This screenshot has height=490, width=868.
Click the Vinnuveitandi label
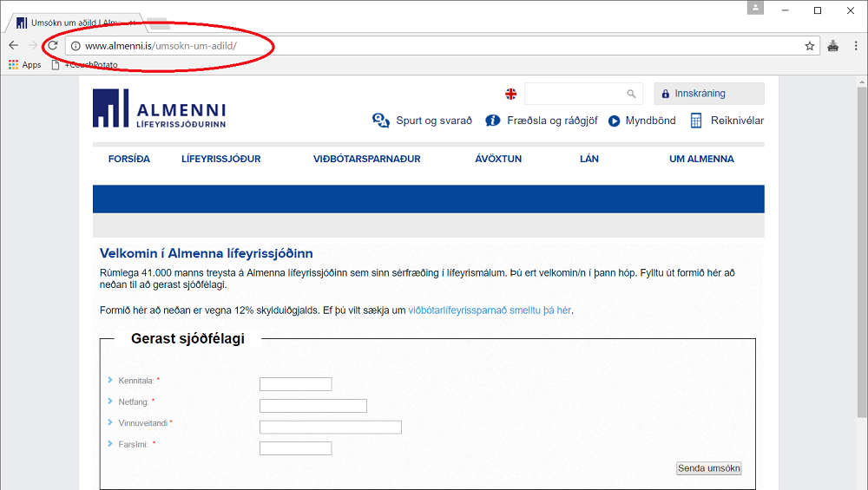[x=143, y=423]
